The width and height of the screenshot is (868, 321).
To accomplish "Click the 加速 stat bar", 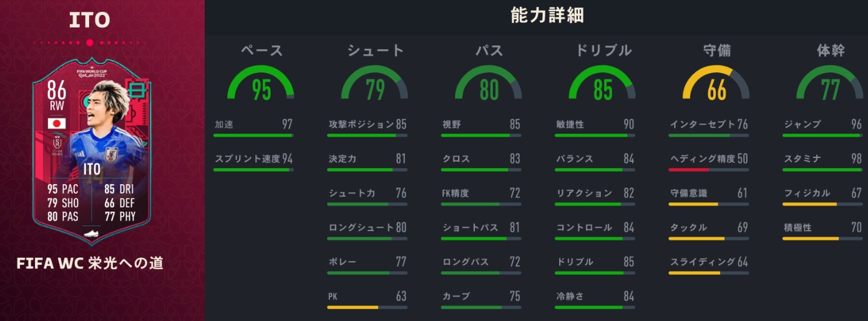I will click(253, 135).
